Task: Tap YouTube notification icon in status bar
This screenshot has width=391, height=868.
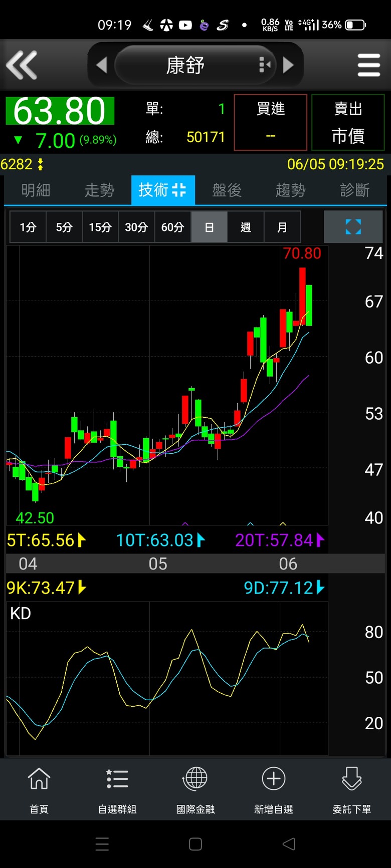Action: [185, 25]
